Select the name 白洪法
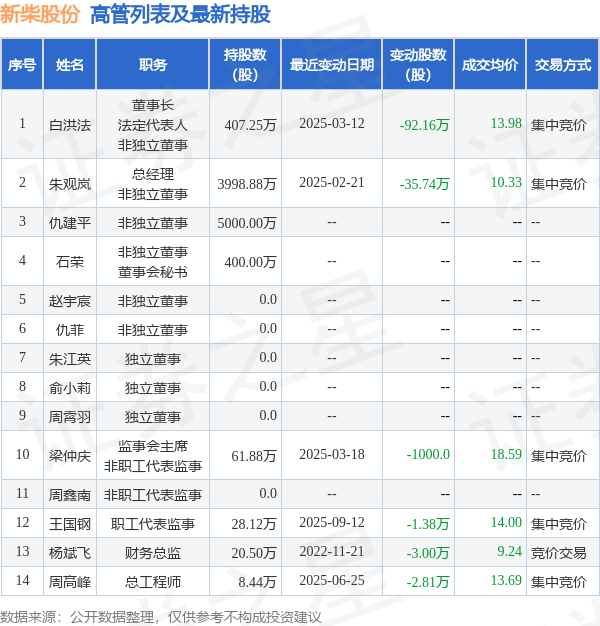Screen dimensions: 600x626 (x=70, y=125)
